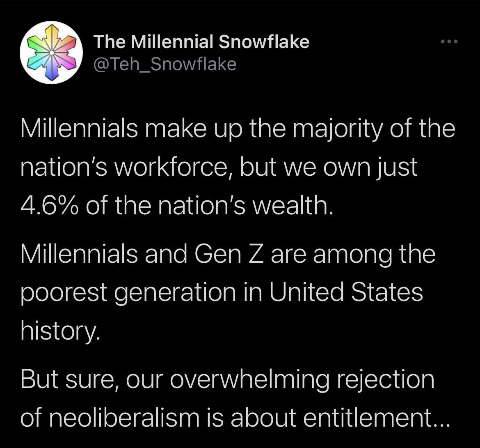The width and height of the screenshot is (480, 448).
Task: Click the phrase "United States" in the tweet
Action: tap(346, 292)
